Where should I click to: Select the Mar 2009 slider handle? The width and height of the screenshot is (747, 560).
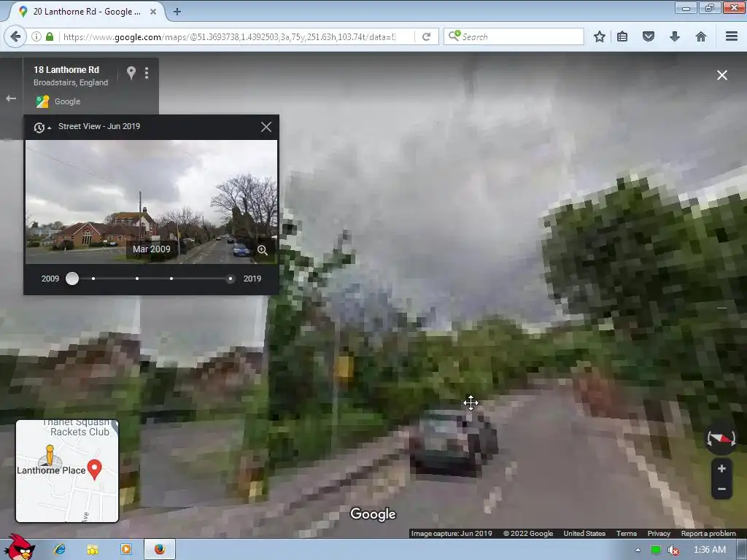point(72,279)
